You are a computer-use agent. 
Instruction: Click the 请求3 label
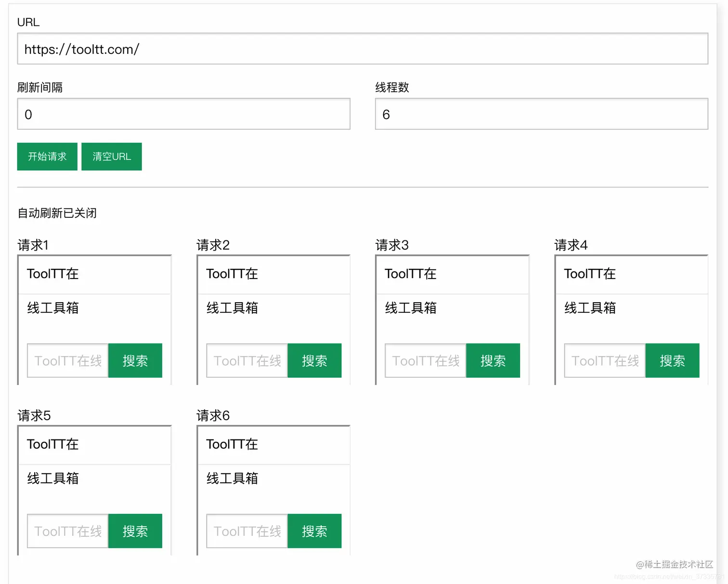392,245
